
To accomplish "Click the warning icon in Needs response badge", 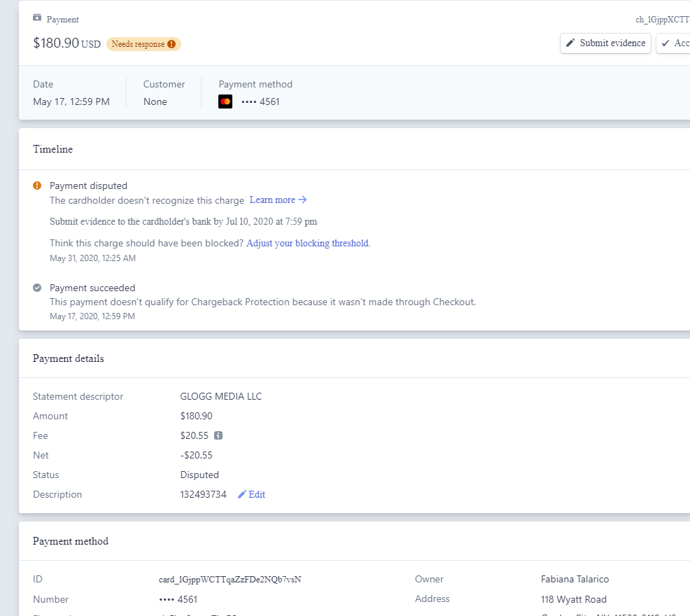I will [x=171, y=44].
